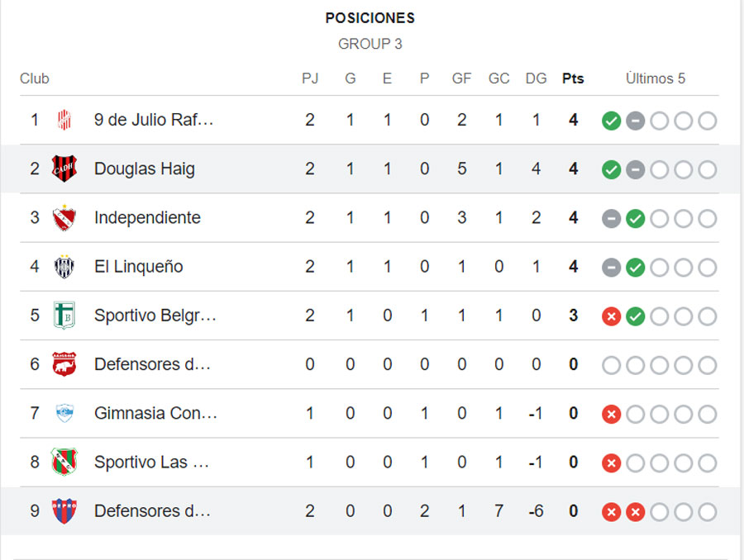
Task: Select the El Linqueño club badge
Action: point(64,267)
